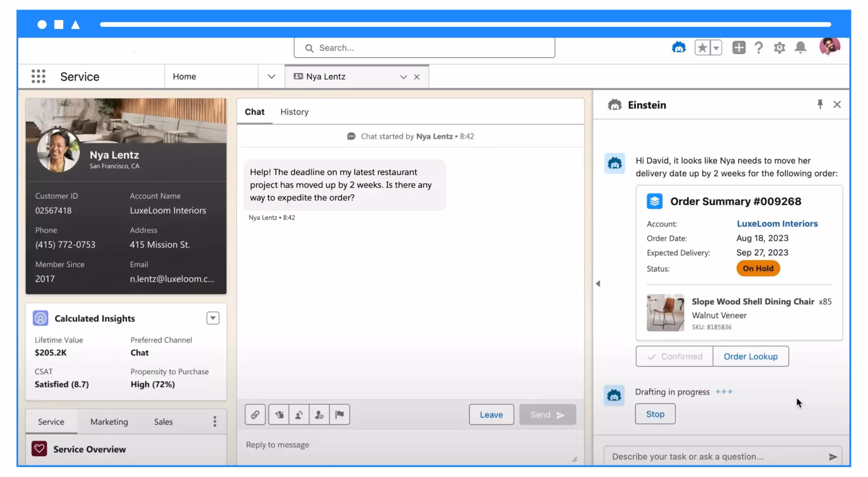Screen dimensions: 868x477
Task: Switch to the Chat tab
Action: pyautogui.click(x=254, y=112)
